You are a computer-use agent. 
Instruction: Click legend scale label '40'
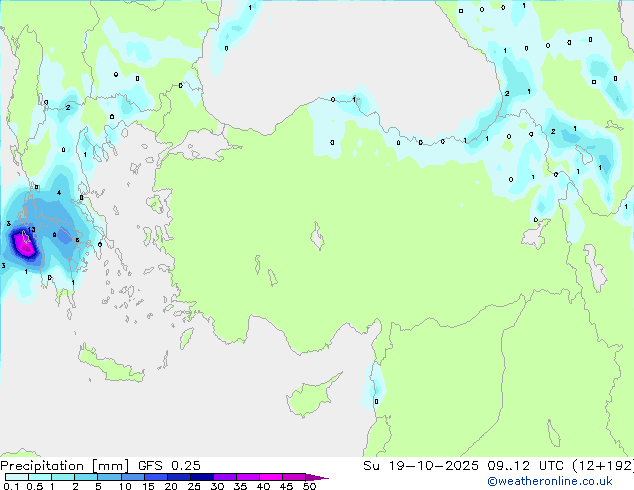pos(264,486)
